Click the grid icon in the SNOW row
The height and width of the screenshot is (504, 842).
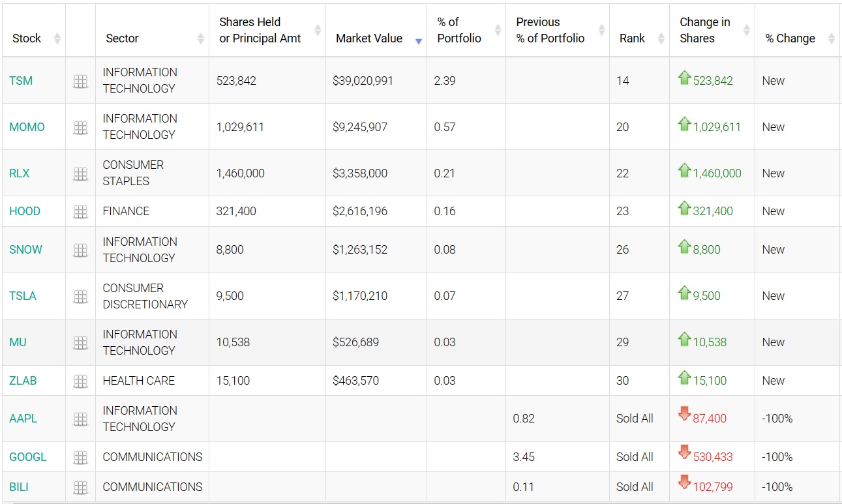pyautogui.click(x=80, y=250)
